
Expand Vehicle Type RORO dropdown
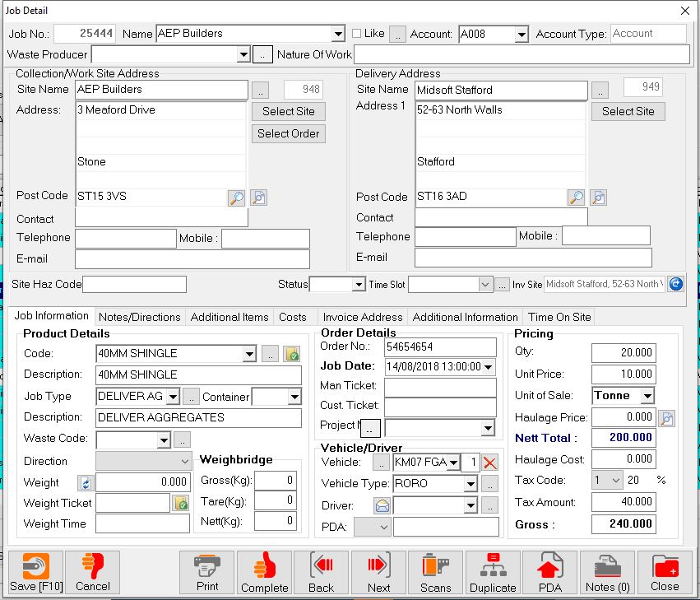coord(471,484)
